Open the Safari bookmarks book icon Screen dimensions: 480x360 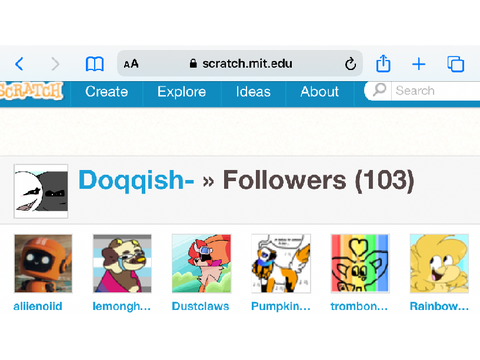95,64
